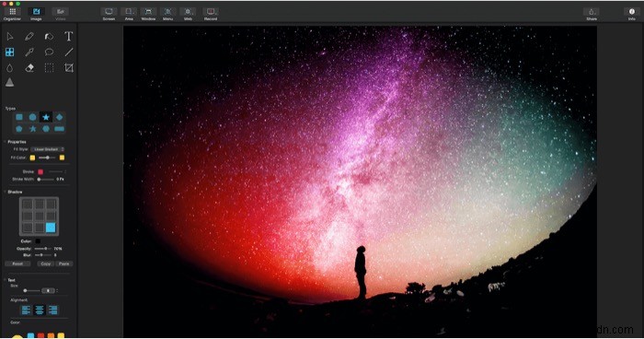The height and width of the screenshot is (339, 644).
Task: Select the Crop tool
Action: 69,68
